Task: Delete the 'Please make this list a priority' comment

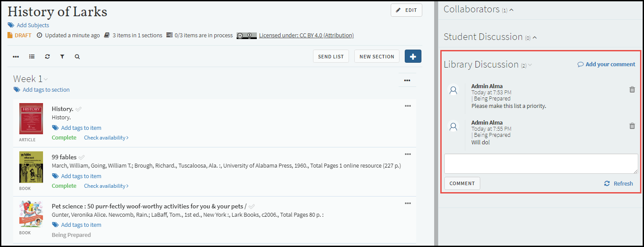Action: [632, 89]
